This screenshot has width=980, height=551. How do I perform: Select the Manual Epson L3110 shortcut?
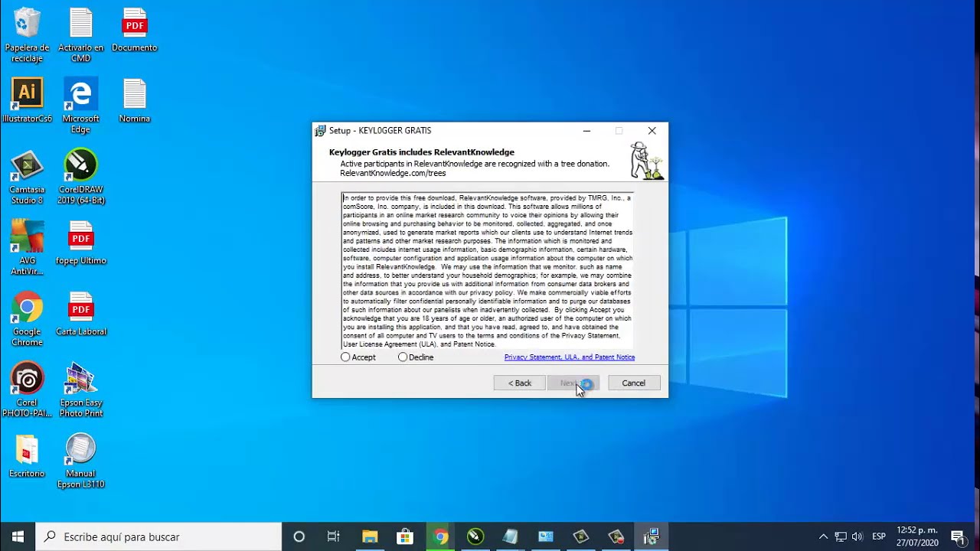click(x=80, y=461)
